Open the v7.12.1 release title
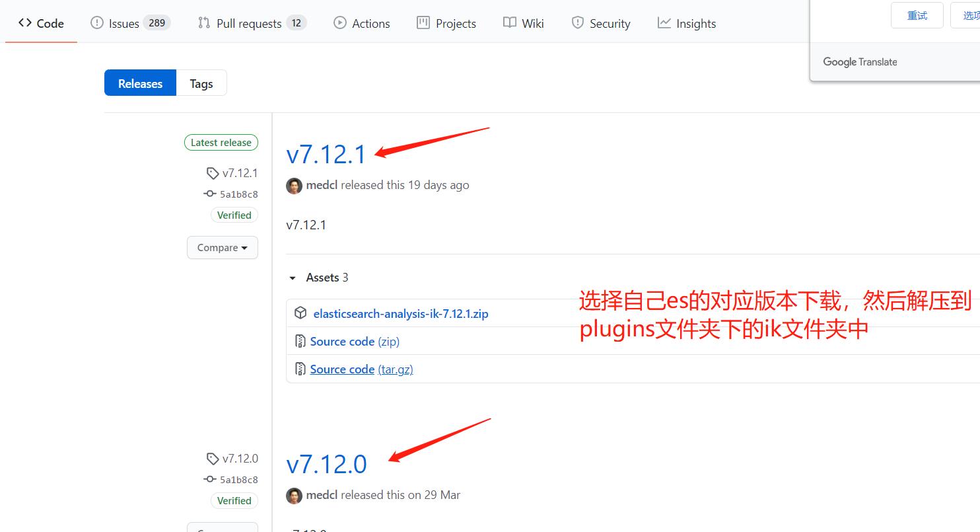Viewport: 980px width, 532px height. point(326,154)
